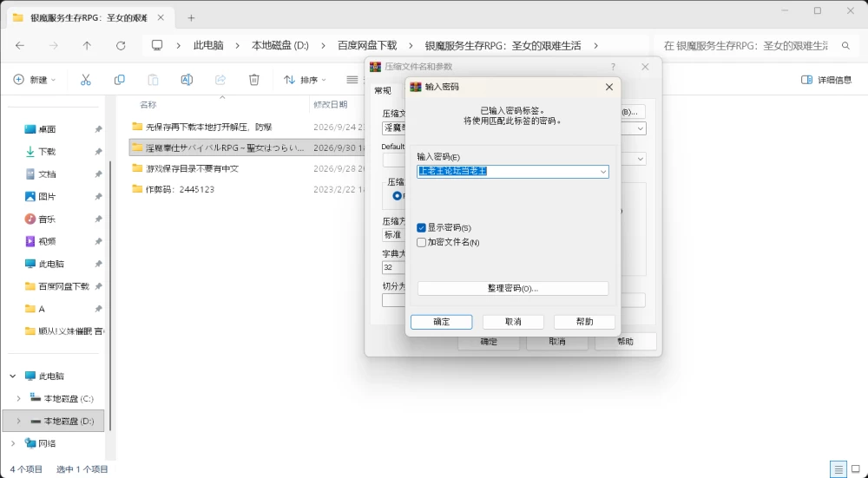This screenshot has height=478, width=868.
Task: Select the 常规 tab in archive dialog
Action: click(x=383, y=90)
